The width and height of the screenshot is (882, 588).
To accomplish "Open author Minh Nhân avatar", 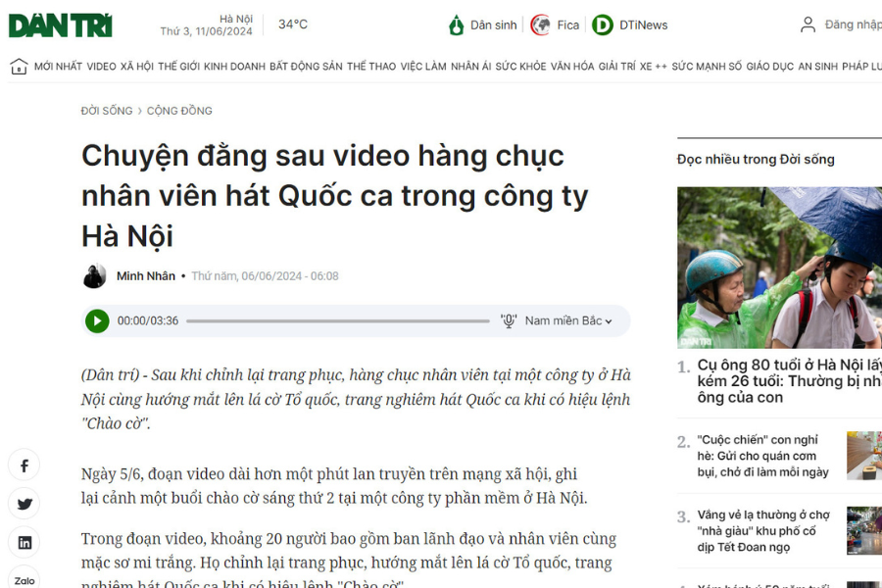I will [94, 276].
